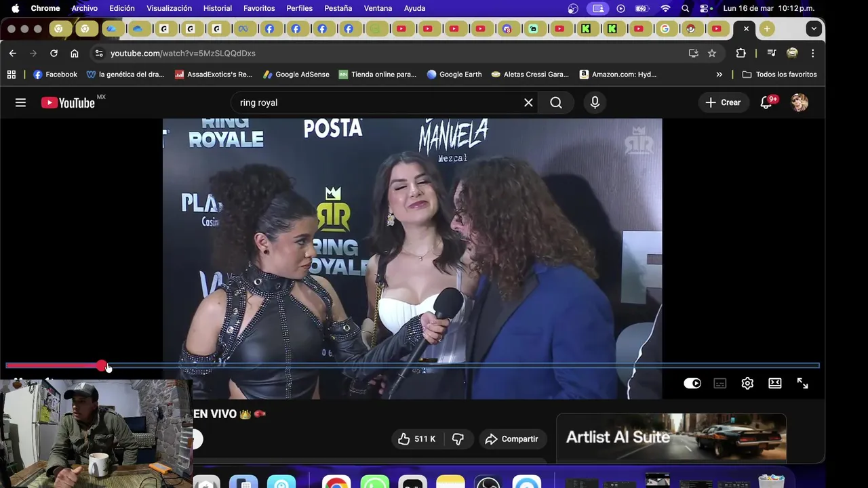Open Chrome media controls
The width and height of the screenshot is (868, 488).
[x=771, y=53]
